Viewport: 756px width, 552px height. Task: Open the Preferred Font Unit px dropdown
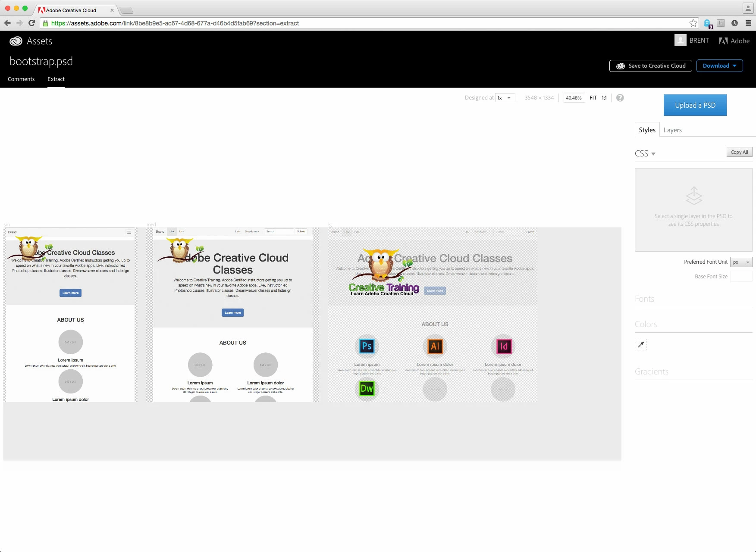[x=741, y=262]
